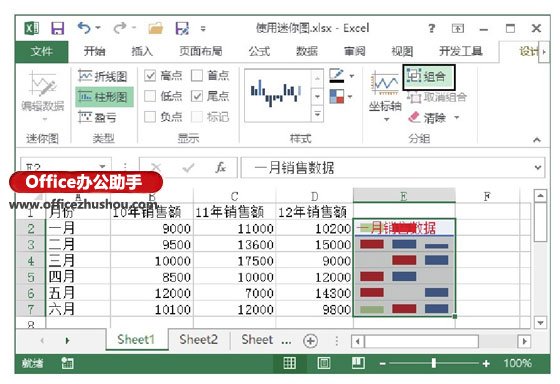Viewport: 560px width, 384px height.
Task: Select the Line sparkline type
Action: click(103, 76)
